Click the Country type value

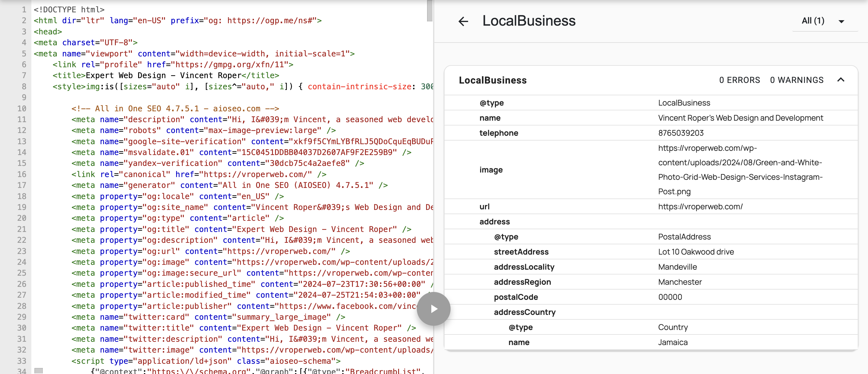673,327
